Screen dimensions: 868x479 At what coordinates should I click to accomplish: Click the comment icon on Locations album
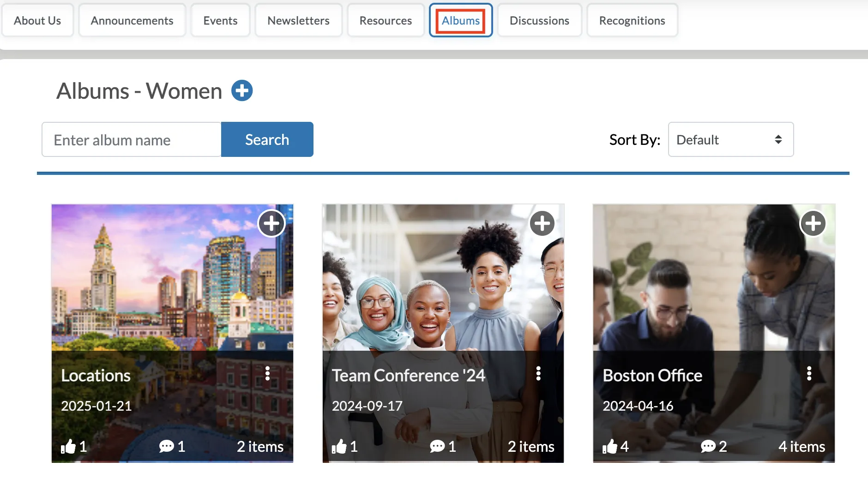point(167,446)
